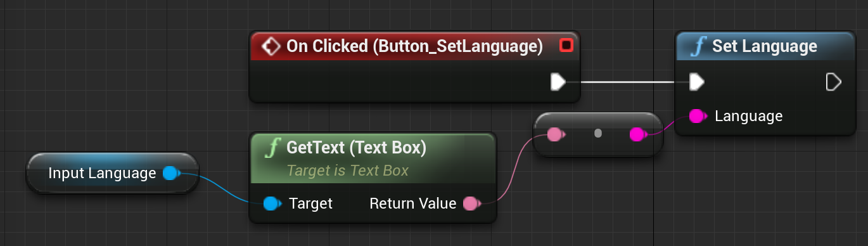Select the Set Language node title
868x246 pixels.
click(765, 46)
